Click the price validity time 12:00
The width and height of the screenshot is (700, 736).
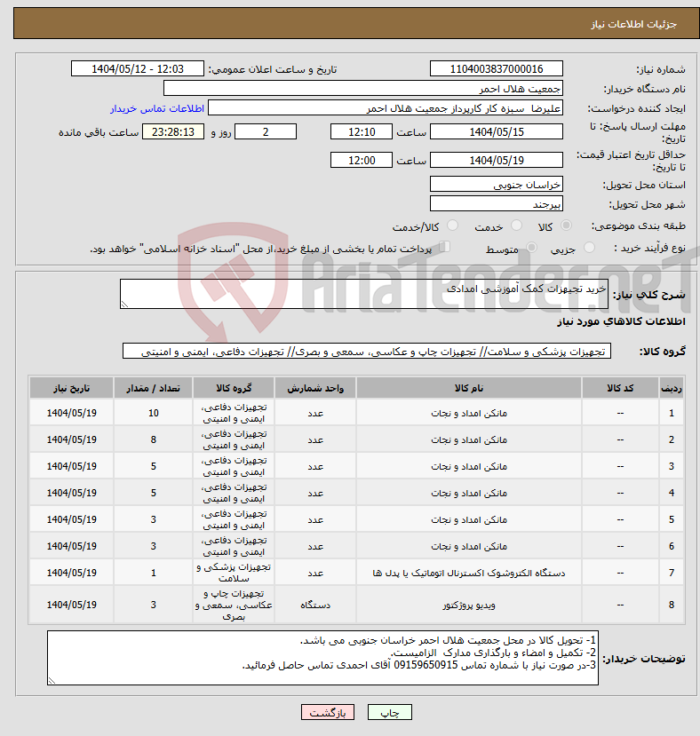362,160
